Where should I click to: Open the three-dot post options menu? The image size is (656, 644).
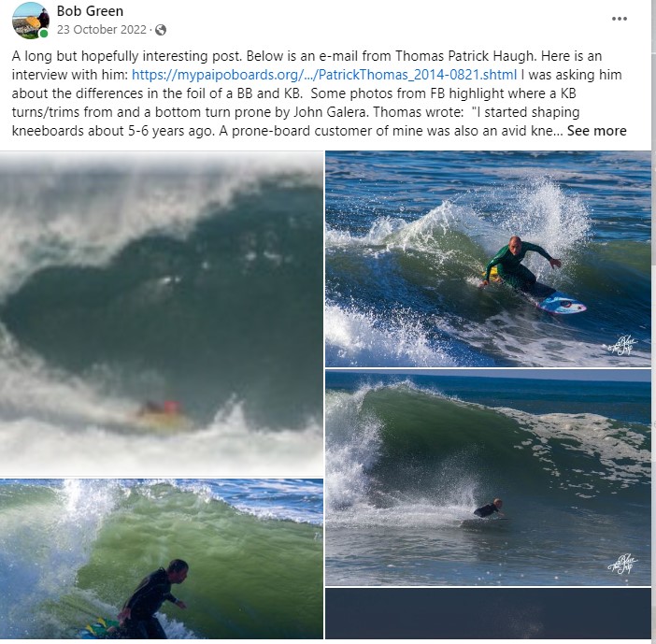[619, 19]
